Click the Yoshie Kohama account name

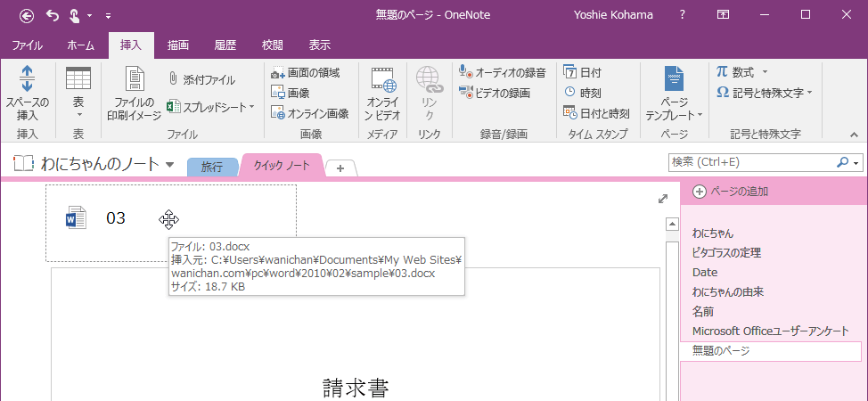[x=615, y=15]
